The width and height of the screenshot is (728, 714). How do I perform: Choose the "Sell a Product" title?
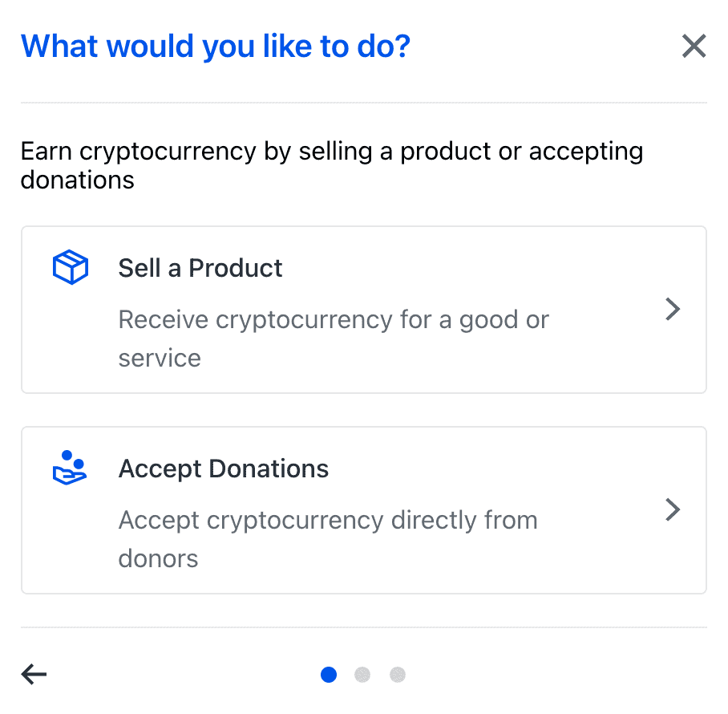point(200,268)
